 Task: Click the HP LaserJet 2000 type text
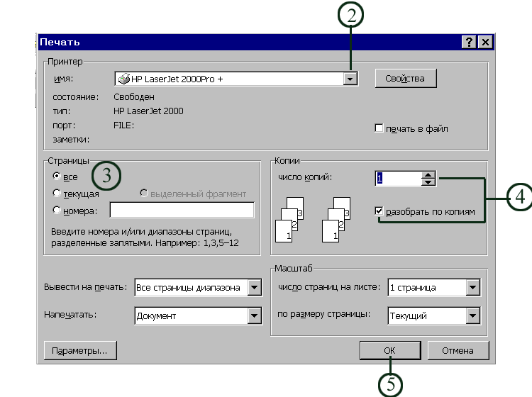148,111
